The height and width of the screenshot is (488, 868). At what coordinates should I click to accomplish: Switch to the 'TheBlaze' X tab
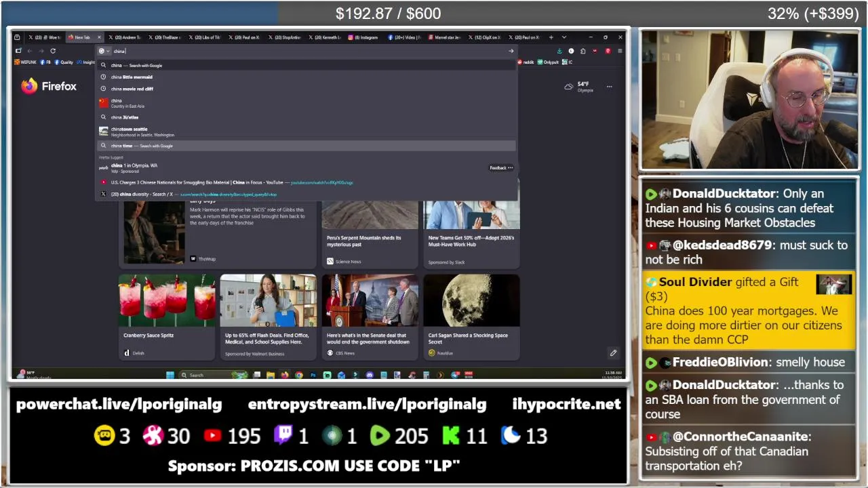click(x=165, y=37)
